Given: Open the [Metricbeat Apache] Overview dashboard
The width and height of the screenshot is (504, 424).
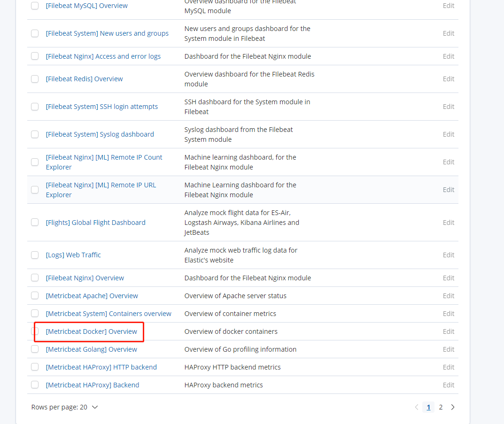Looking at the screenshot, I should pyautogui.click(x=92, y=296).
